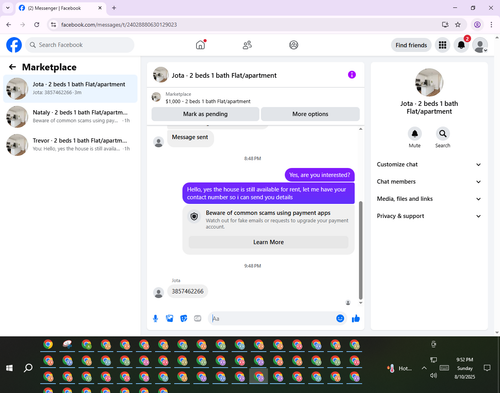The width and height of the screenshot is (500, 393).
Task: Open Trevor conversation in list
Action: 70,145
